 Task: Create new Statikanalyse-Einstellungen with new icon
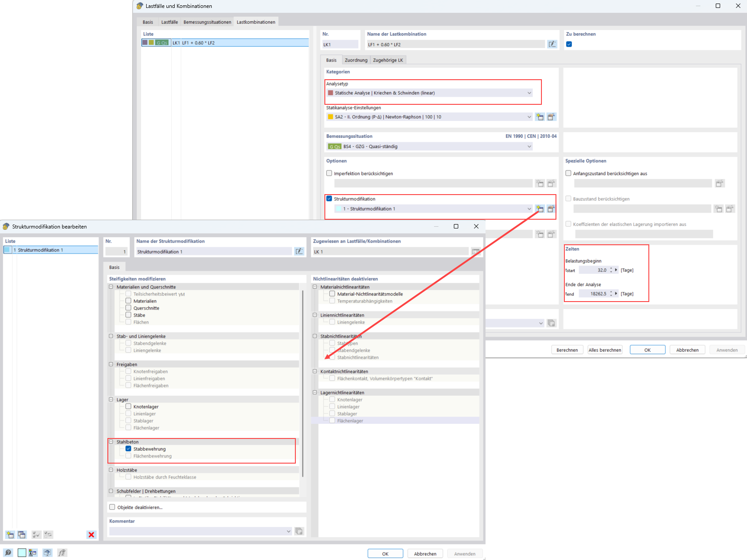tap(540, 117)
